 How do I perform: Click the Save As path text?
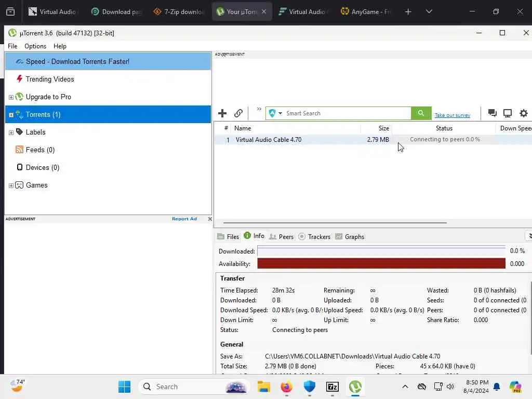tap(352, 356)
